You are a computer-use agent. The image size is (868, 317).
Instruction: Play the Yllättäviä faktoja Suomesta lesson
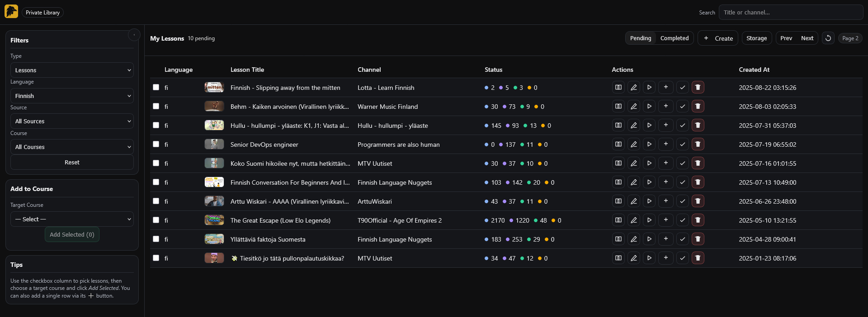coord(649,239)
